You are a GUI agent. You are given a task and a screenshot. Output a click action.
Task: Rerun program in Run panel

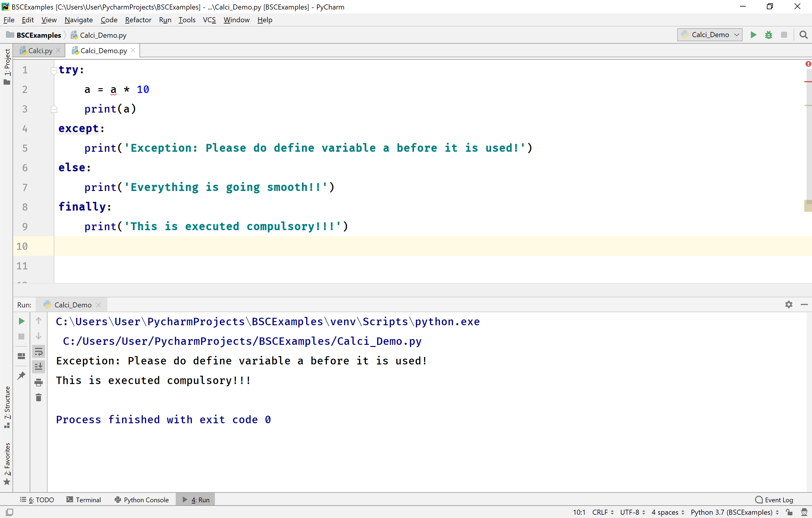[x=21, y=321]
